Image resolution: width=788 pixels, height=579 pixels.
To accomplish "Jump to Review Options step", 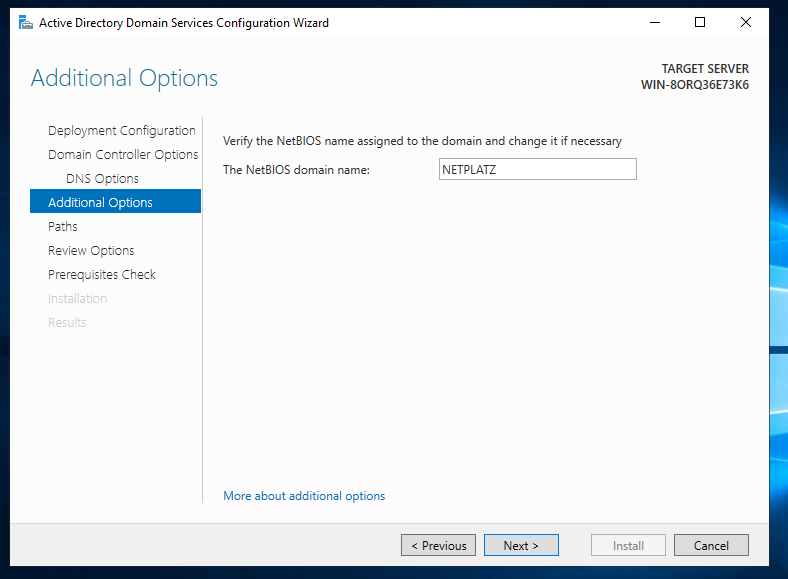I will point(91,251).
